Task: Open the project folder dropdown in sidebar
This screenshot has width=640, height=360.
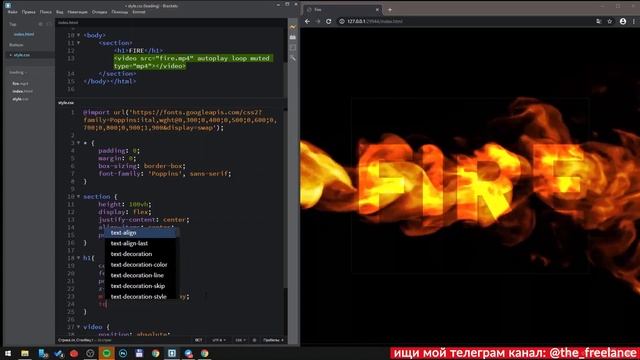Action: [18, 72]
